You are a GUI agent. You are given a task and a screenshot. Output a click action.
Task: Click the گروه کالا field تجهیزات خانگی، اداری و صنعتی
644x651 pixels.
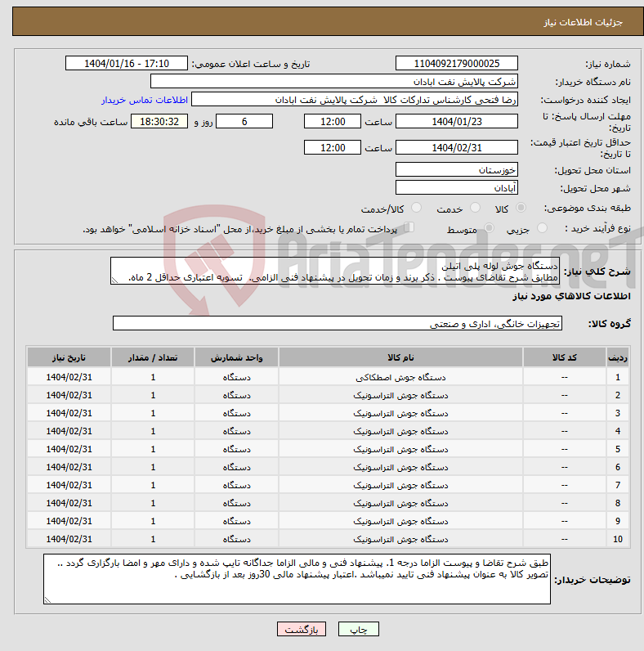click(338, 323)
